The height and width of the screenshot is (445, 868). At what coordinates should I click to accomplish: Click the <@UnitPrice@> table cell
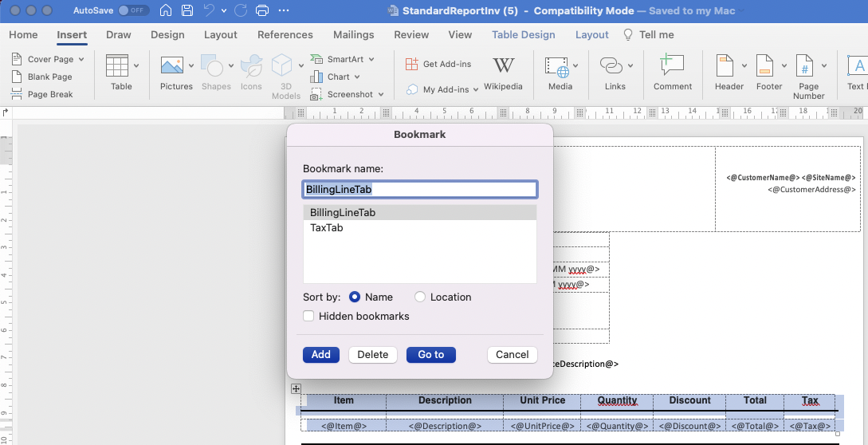[542, 426]
